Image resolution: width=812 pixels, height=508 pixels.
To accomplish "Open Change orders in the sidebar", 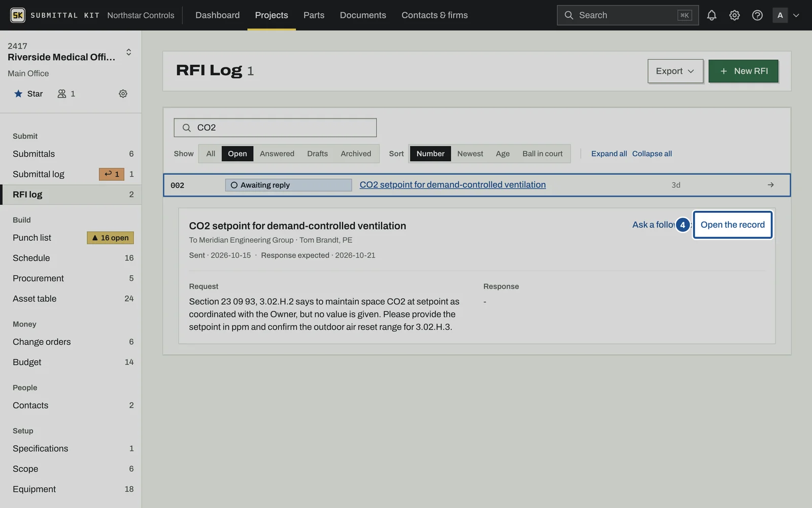I will coord(71,342).
